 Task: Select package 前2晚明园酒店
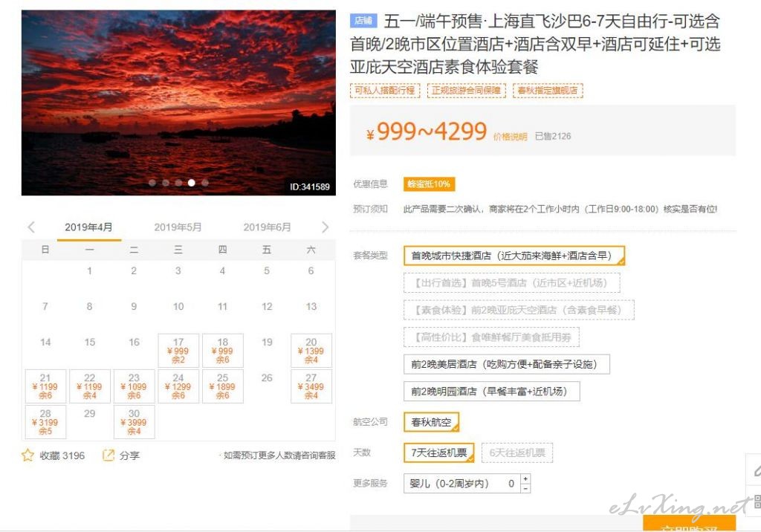pyautogui.click(x=492, y=392)
